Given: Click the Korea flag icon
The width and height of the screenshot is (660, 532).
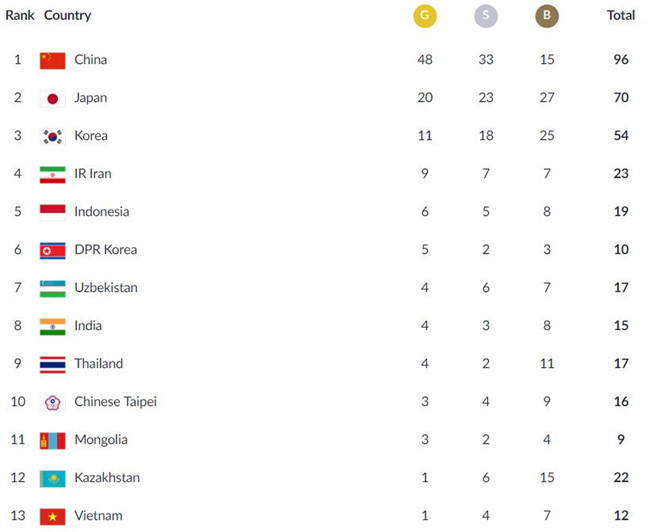Looking at the screenshot, I should point(52,136).
